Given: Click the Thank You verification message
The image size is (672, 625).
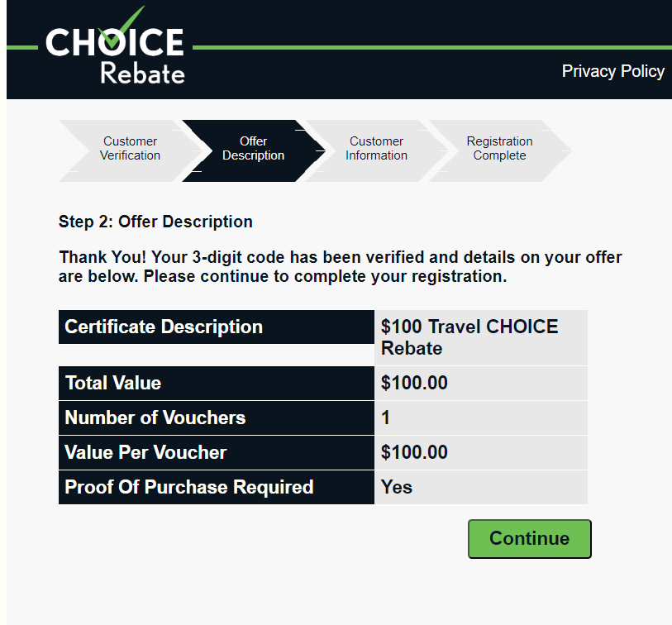Looking at the screenshot, I should tap(341, 267).
